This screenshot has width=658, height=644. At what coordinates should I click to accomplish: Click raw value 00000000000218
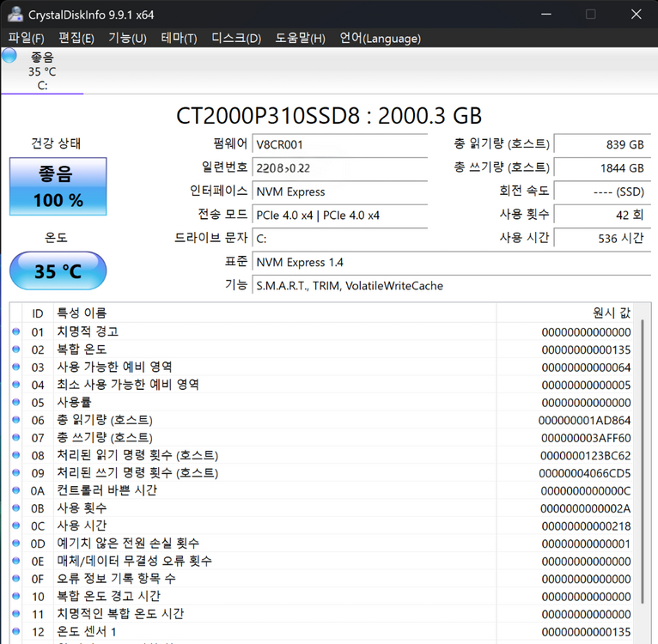(x=586, y=526)
